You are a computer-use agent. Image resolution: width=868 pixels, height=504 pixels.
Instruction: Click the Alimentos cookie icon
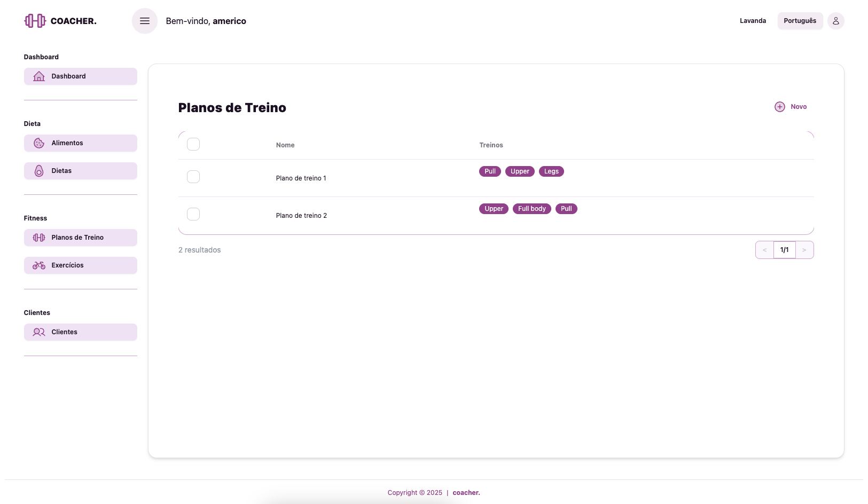39,143
